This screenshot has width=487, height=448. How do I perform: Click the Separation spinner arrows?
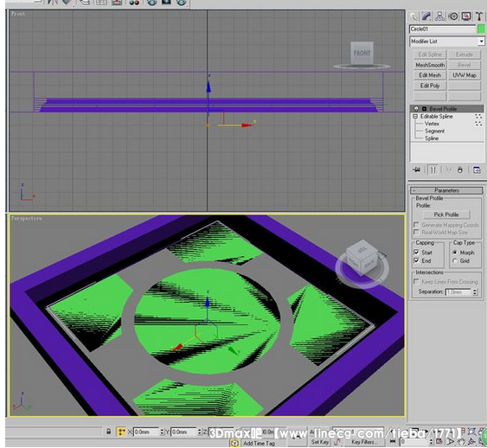pyautogui.click(x=475, y=291)
